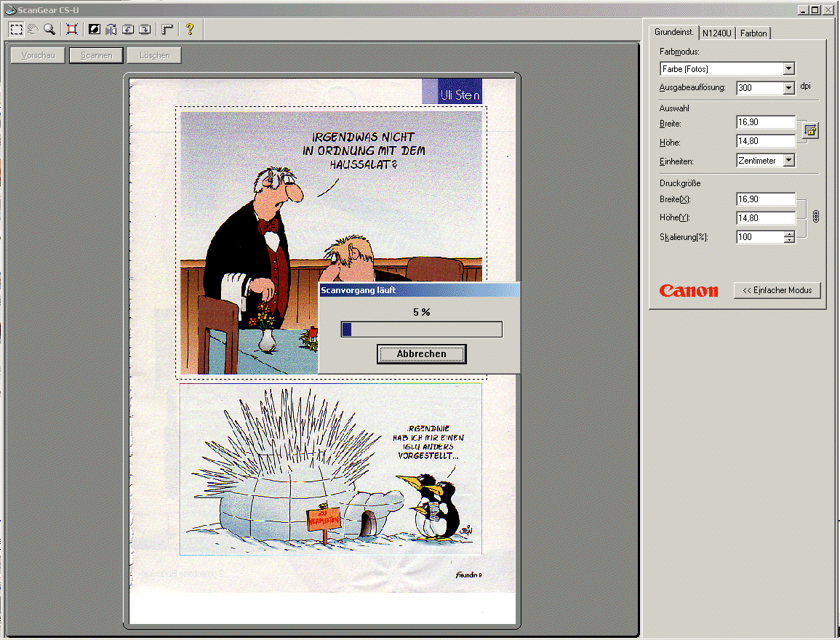Select the hand move tool
The height and width of the screenshot is (640, 840).
[x=33, y=30]
